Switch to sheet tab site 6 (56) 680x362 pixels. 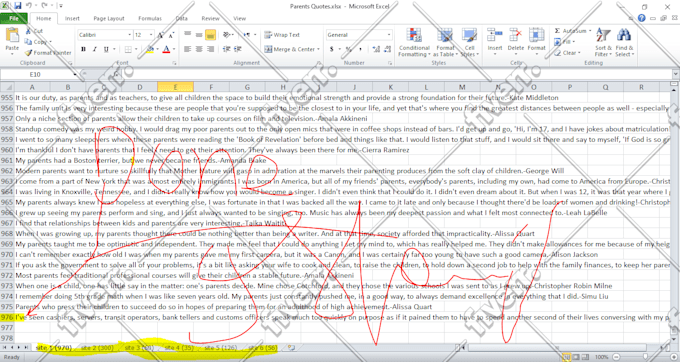pos(262,348)
